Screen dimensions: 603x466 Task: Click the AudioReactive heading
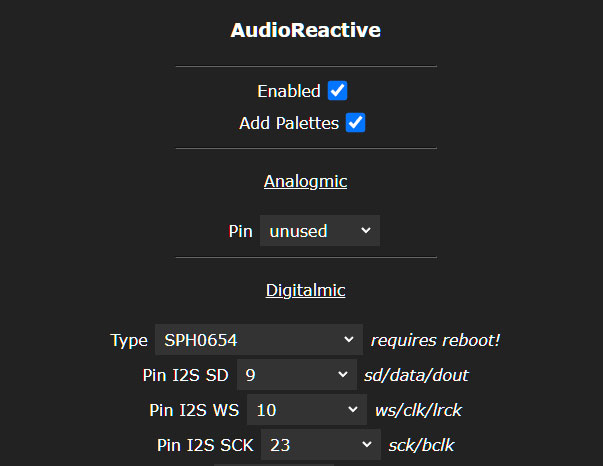pos(305,30)
